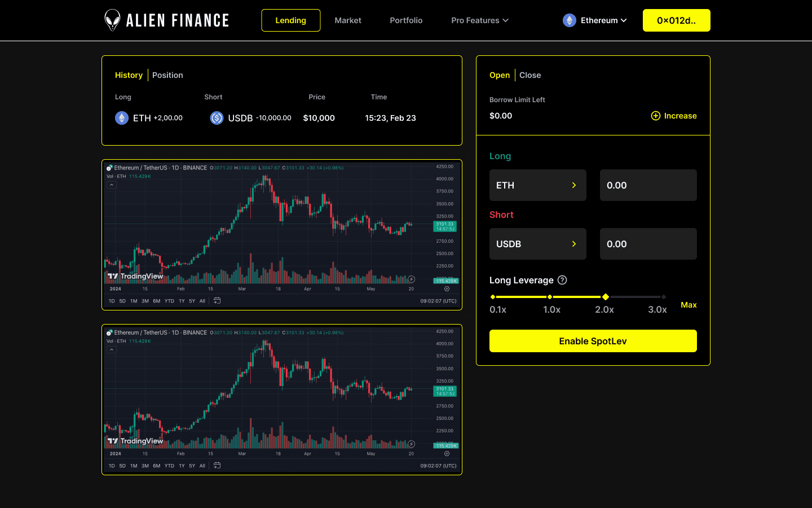
Task: Click the ETH coin icon in the History row
Action: click(122, 118)
